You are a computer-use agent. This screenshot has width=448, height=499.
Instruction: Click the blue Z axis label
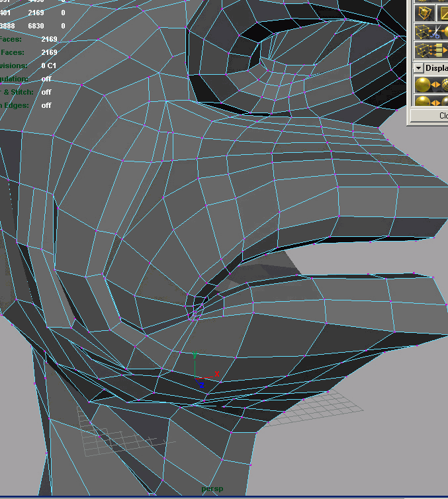[201, 385]
